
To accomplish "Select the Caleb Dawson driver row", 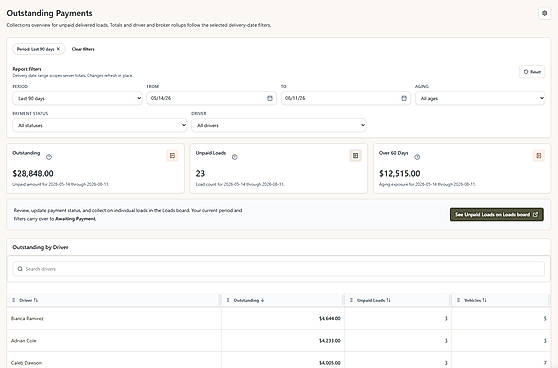I will (x=279, y=360).
